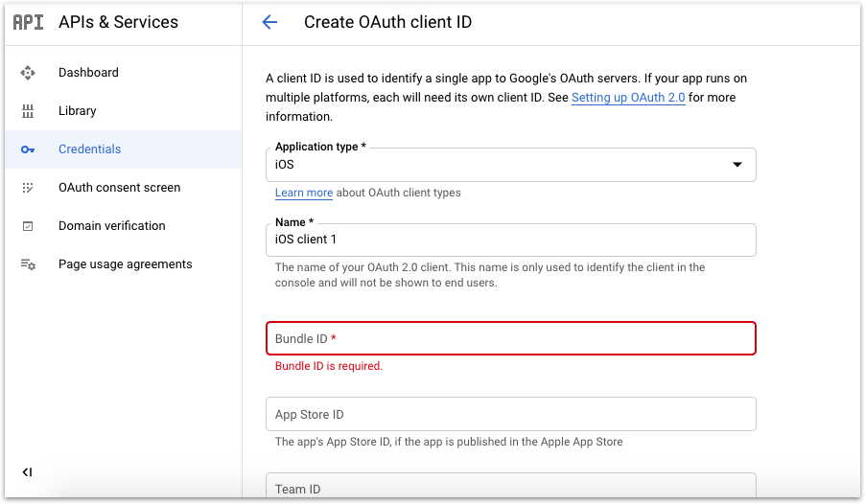Click the OAuth consent screen icon
This screenshot has height=504, width=865.
[x=28, y=188]
